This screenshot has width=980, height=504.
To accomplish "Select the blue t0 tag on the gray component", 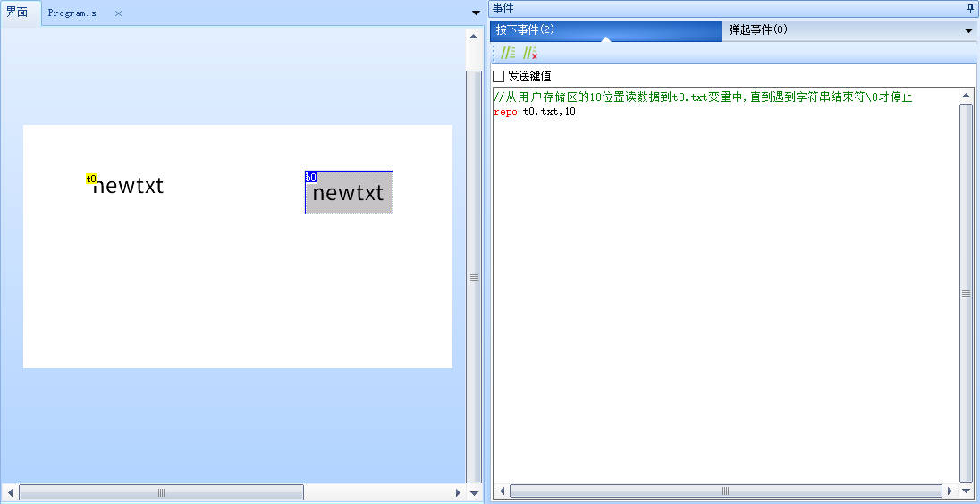I will tap(310, 177).
